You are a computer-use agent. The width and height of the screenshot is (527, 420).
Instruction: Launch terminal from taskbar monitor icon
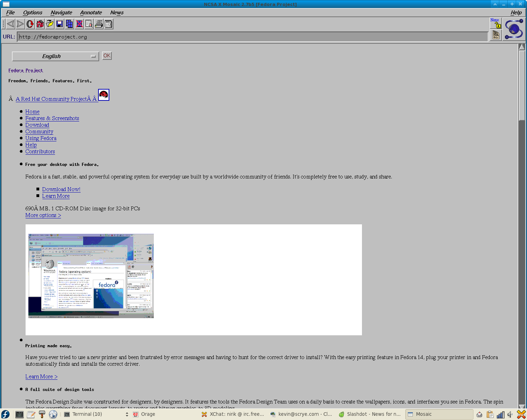point(19,414)
